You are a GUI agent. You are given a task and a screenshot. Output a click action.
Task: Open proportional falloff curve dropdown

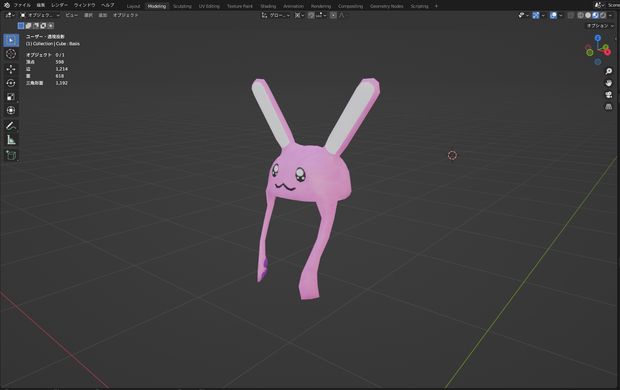(x=344, y=15)
